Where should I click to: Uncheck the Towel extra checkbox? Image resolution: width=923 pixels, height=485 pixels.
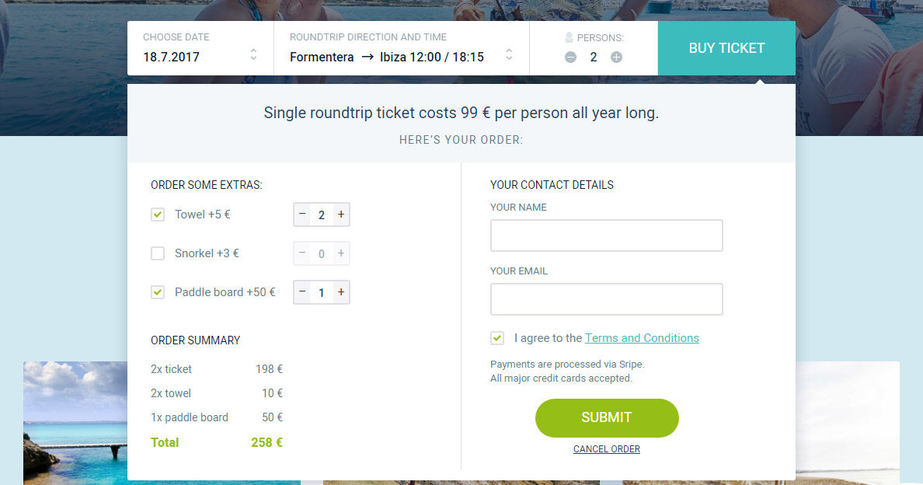[x=158, y=215]
